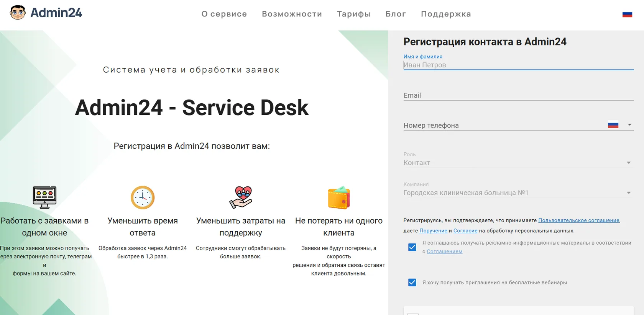This screenshot has height=315, width=644.
Task: Follow the 'Поручение' link
Action: (433, 231)
